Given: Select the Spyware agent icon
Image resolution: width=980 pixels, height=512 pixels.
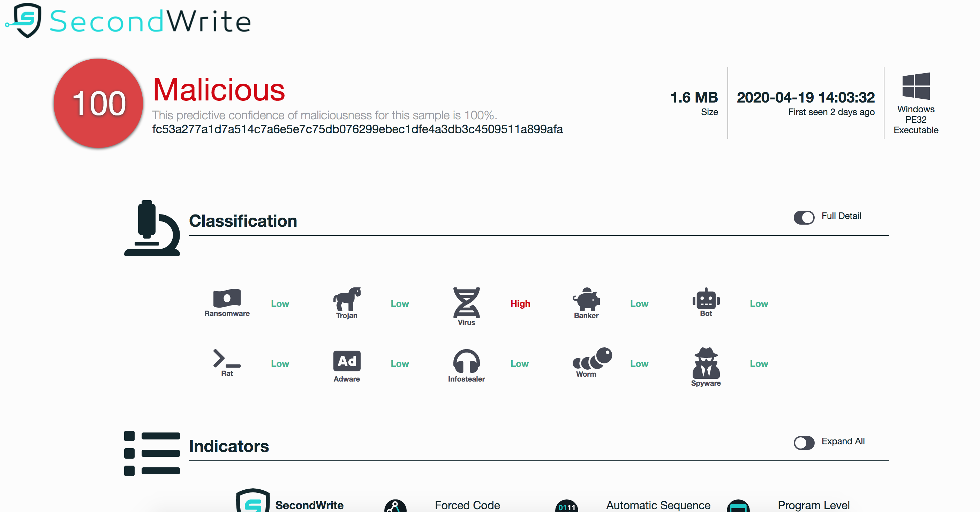Looking at the screenshot, I should [706, 363].
